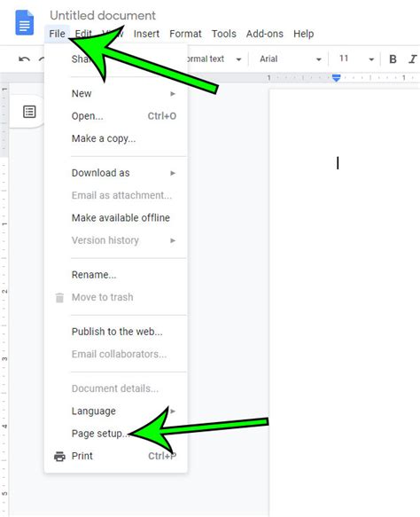The width and height of the screenshot is (420, 517).
Task: Select Publish to the web...
Action: (116, 332)
